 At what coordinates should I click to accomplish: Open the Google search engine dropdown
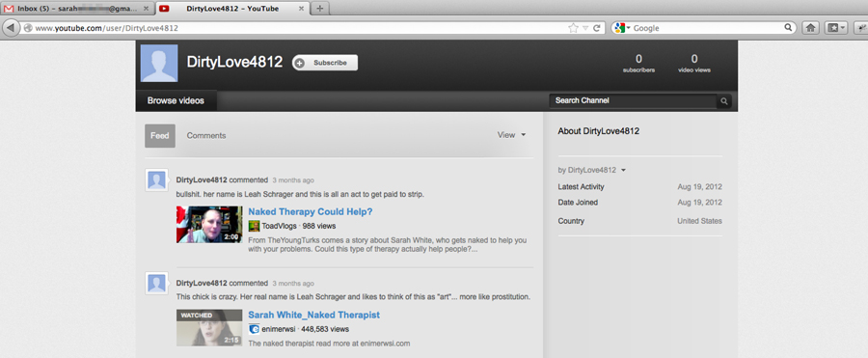[x=622, y=28]
